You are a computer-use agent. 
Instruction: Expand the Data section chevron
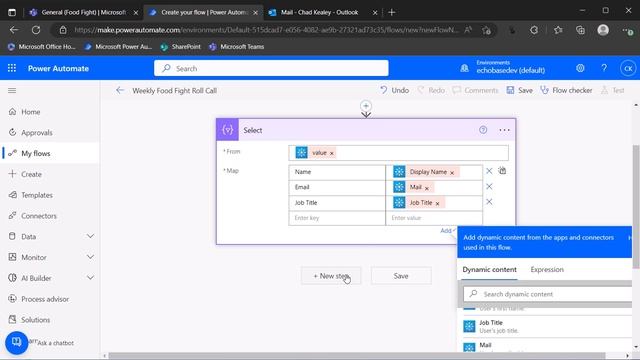(x=90, y=236)
